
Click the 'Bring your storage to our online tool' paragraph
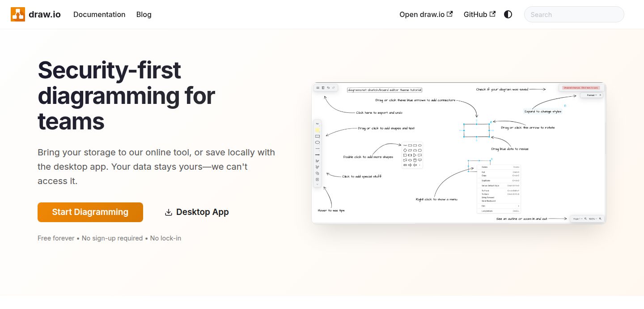point(157,167)
